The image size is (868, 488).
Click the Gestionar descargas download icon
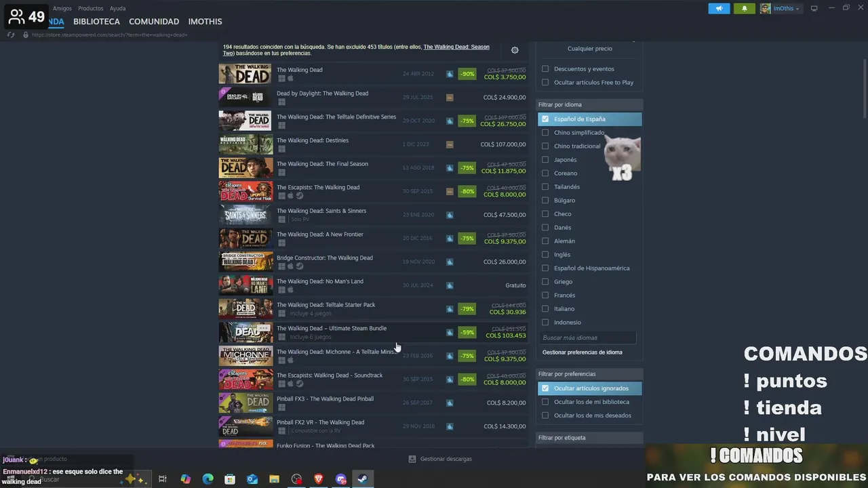coord(412,459)
